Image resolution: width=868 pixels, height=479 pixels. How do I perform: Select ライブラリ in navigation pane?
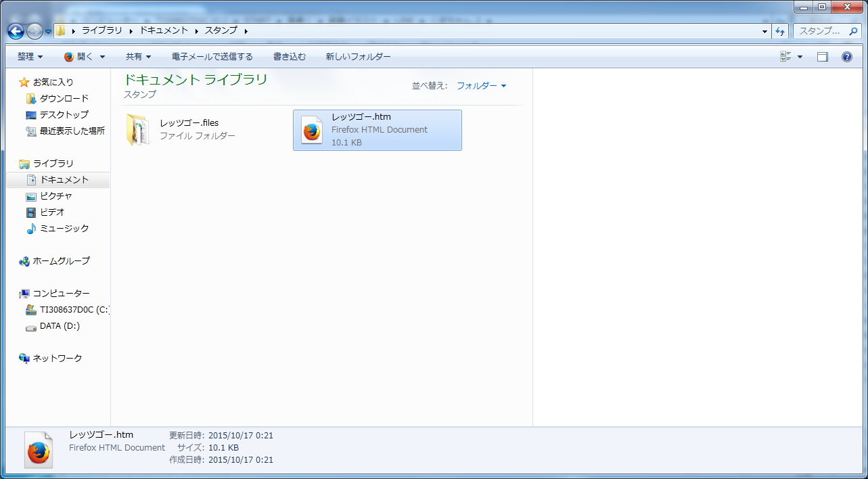(x=53, y=163)
